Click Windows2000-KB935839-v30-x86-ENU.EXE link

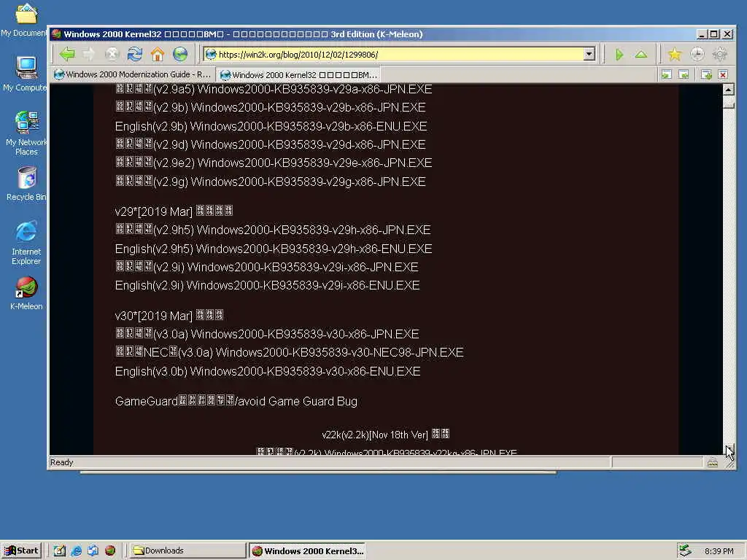click(305, 371)
